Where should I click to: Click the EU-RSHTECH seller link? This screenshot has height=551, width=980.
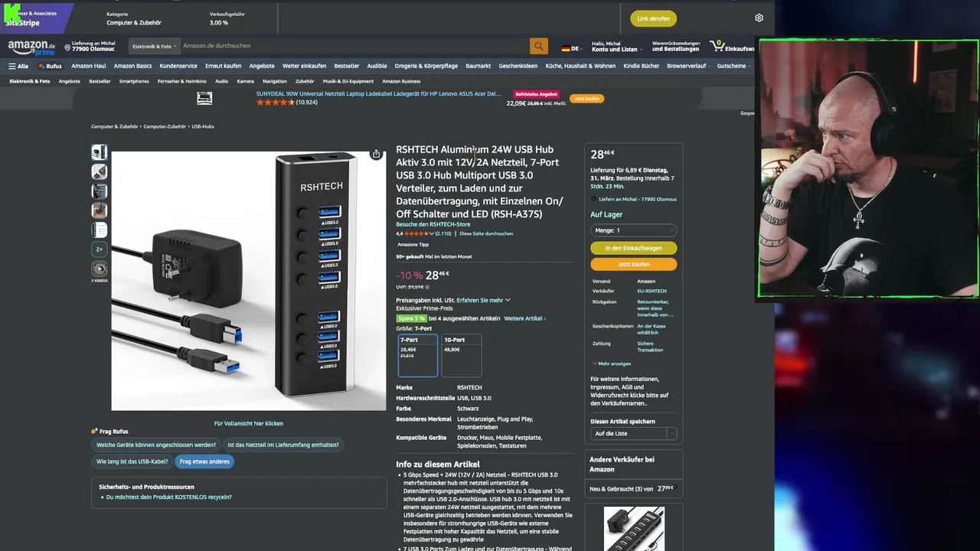[652, 291]
